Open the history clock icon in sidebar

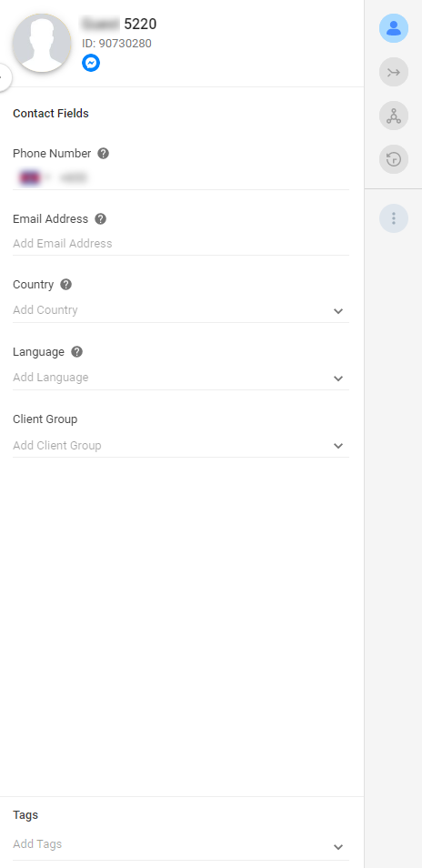coord(393,159)
